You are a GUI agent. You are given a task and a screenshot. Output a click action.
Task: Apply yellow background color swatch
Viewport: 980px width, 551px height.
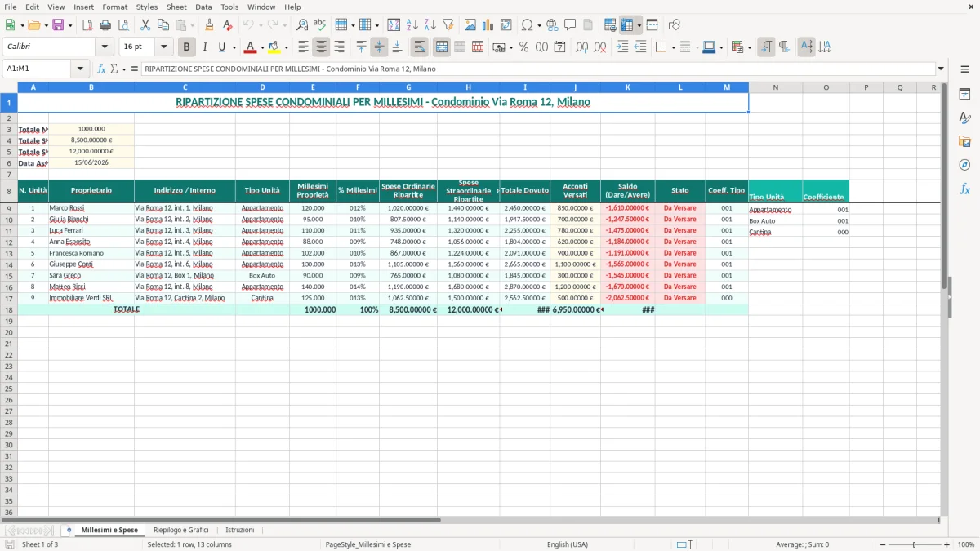pyautogui.click(x=274, y=47)
